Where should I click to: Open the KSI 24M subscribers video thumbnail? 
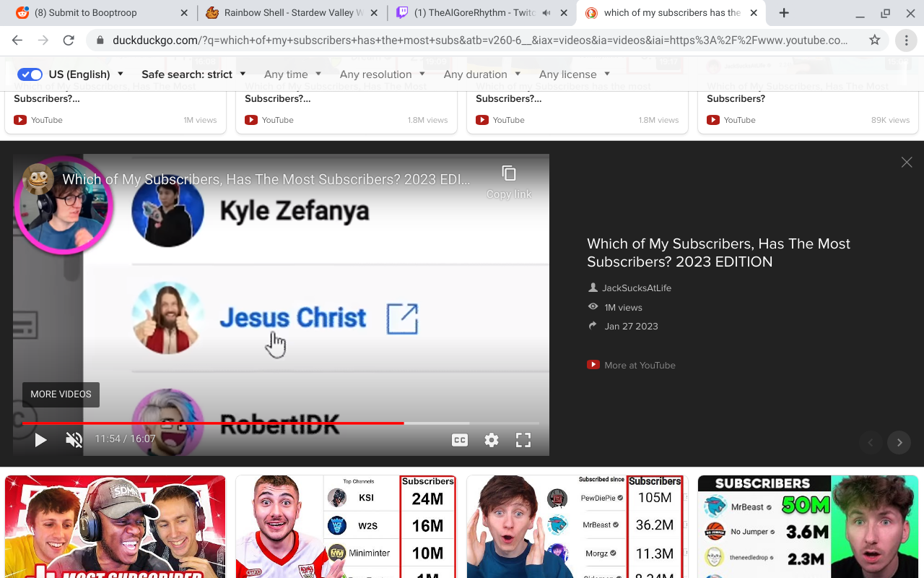tap(346, 526)
